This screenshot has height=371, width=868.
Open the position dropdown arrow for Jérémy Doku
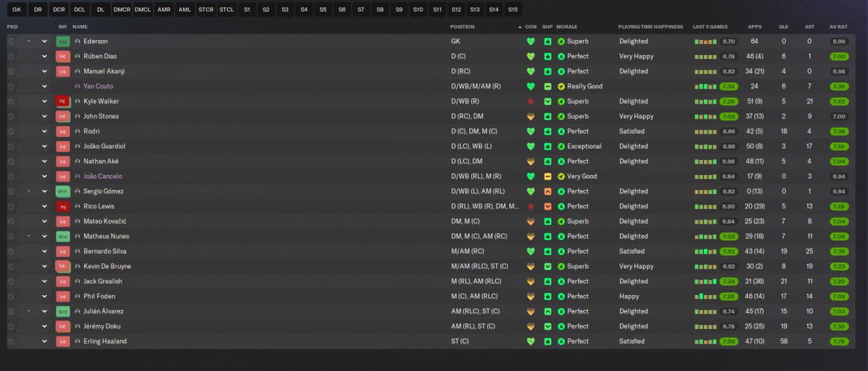45,326
